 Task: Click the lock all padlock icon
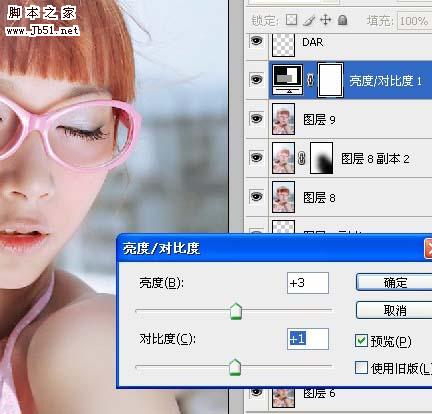[x=342, y=20]
